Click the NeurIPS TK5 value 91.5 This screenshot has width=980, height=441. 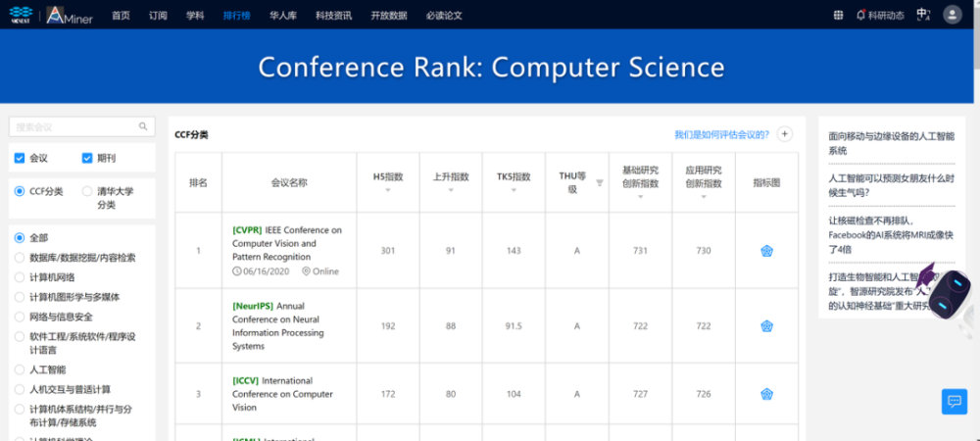point(514,326)
